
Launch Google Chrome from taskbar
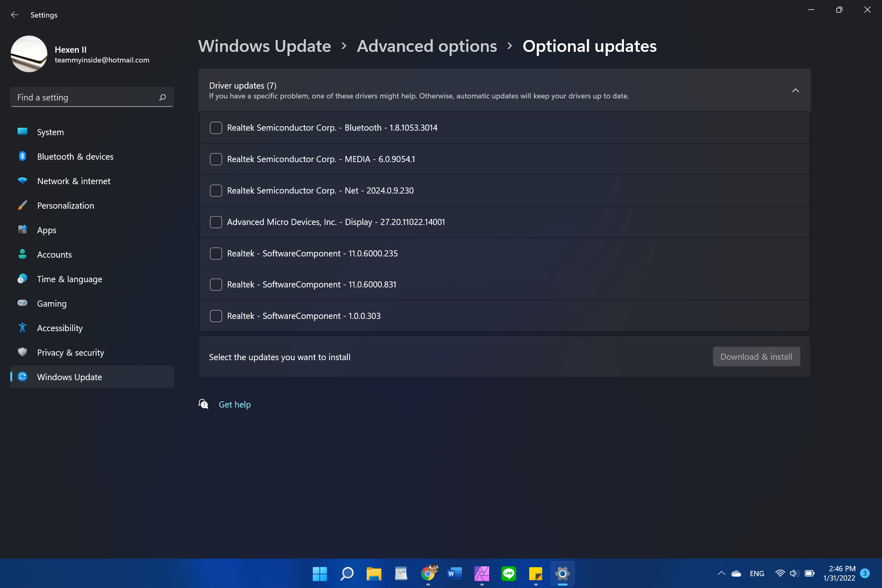tap(428, 573)
